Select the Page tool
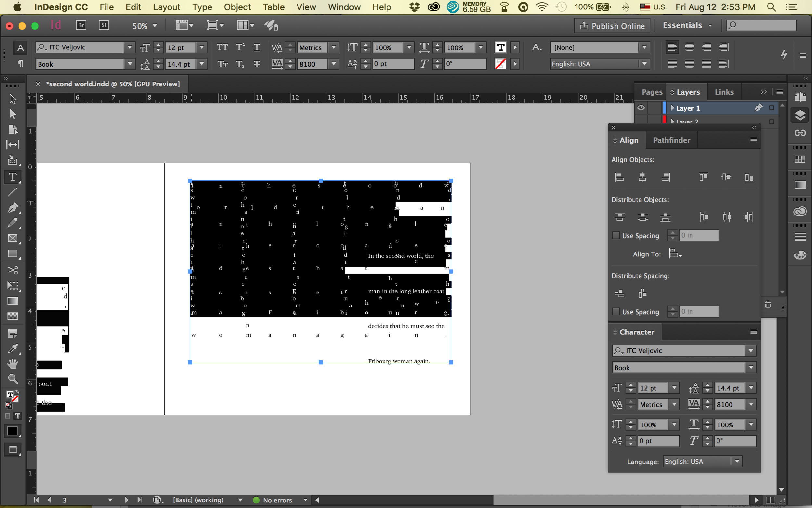The image size is (812, 508). click(12, 129)
